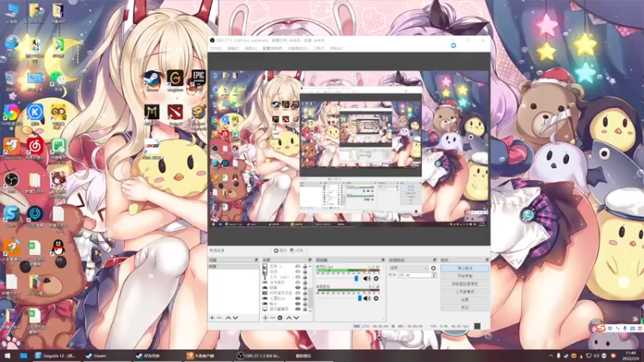
Task: Open scene transition properties gear
Action: (433, 268)
